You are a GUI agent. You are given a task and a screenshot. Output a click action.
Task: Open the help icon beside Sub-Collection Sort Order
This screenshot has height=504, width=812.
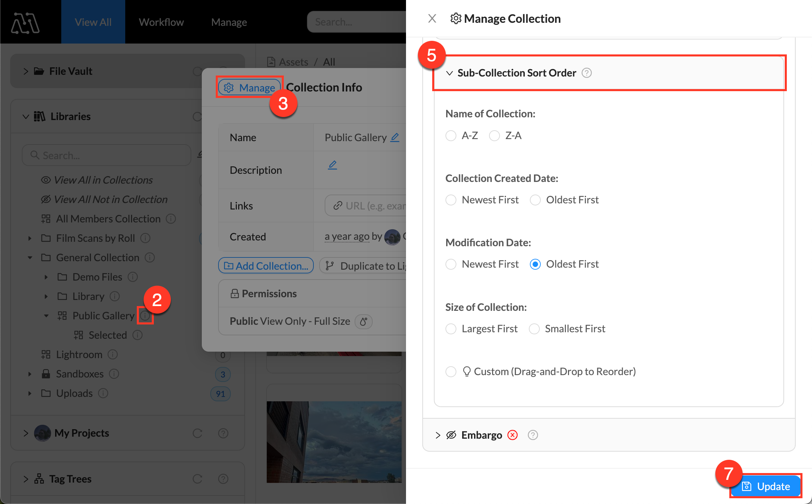pos(586,73)
